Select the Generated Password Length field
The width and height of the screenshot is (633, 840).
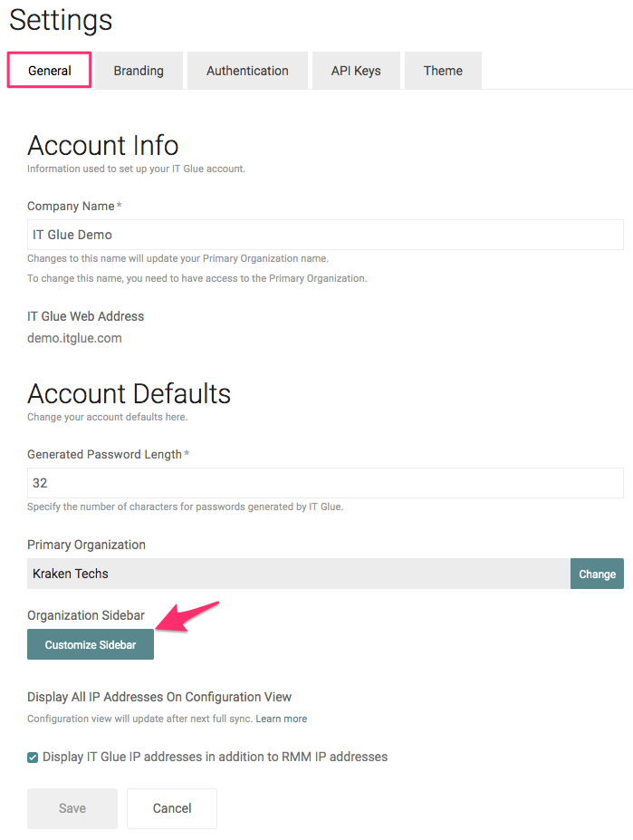[x=325, y=483]
